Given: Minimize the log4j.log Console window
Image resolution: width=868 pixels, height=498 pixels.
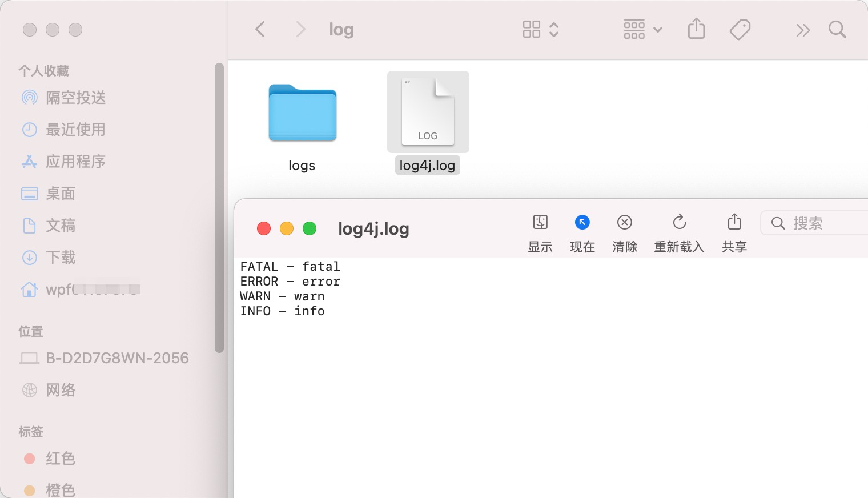Looking at the screenshot, I should 287,229.
